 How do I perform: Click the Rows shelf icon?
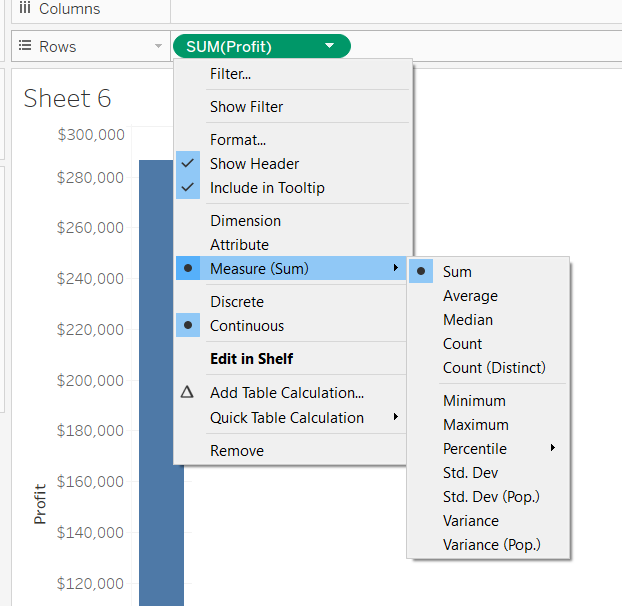point(25,47)
